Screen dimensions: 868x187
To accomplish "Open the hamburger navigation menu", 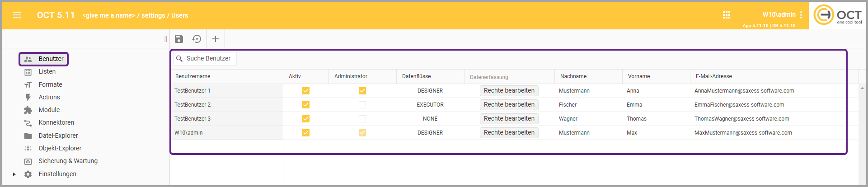I will point(17,15).
